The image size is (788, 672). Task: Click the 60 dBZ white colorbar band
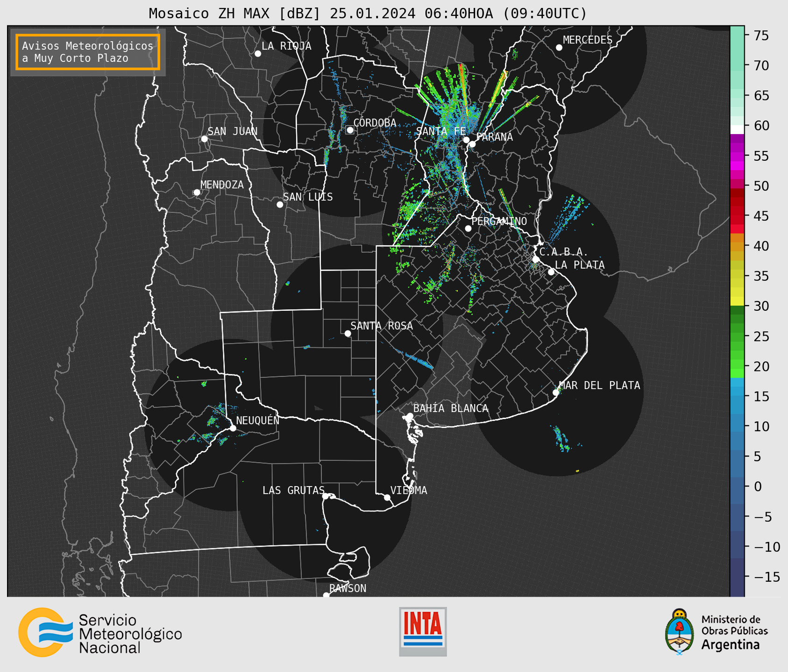coord(737,129)
